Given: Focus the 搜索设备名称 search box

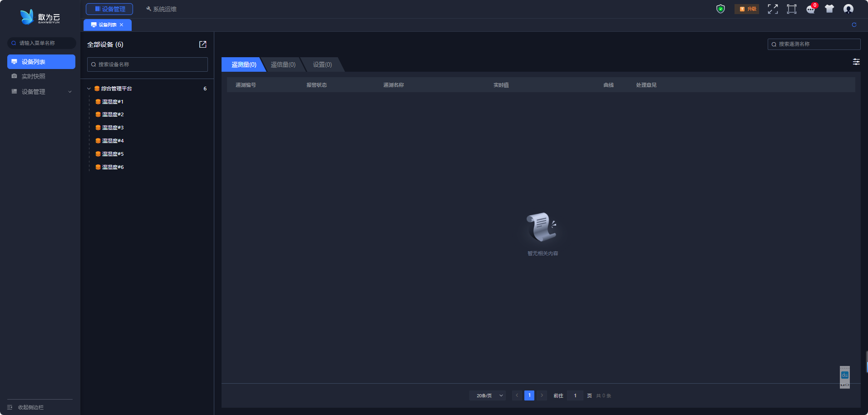Looking at the screenshot, I should pyautogui.click(x=148, y=64).
